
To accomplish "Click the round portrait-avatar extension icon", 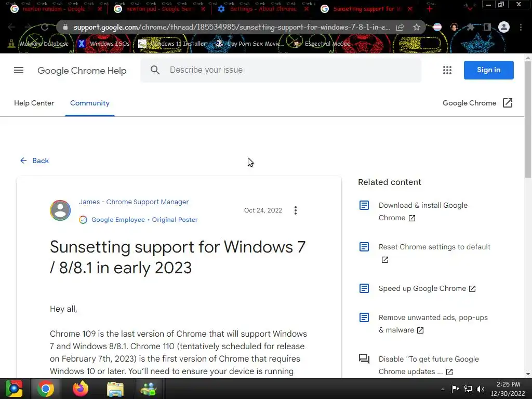I will pos(454,27).
